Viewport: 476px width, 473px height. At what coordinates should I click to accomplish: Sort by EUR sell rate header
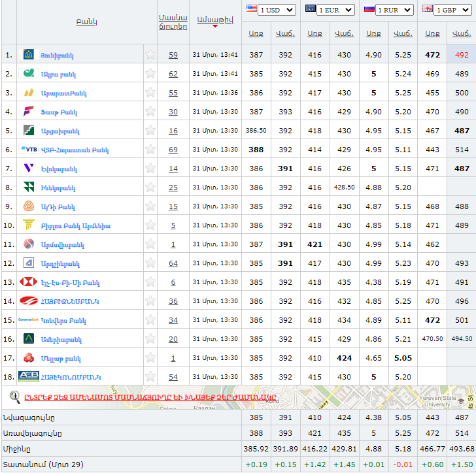[x=344, y=33]
